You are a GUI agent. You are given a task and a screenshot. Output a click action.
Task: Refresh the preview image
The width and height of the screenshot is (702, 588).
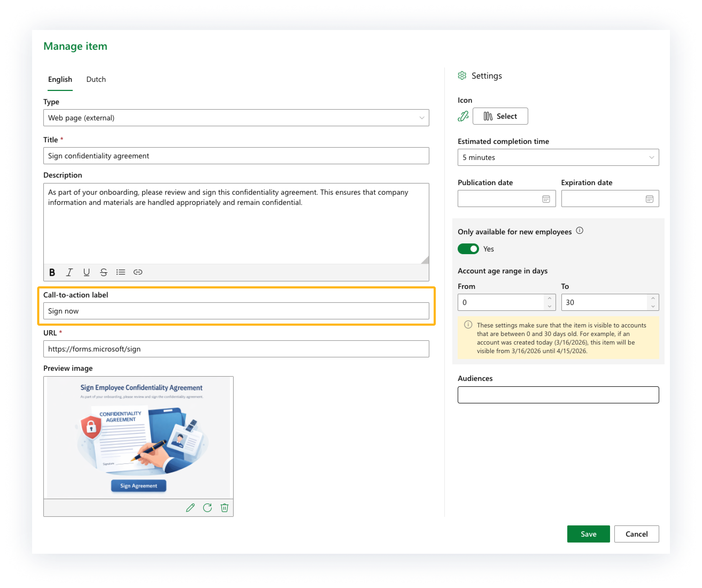(207, 508)
